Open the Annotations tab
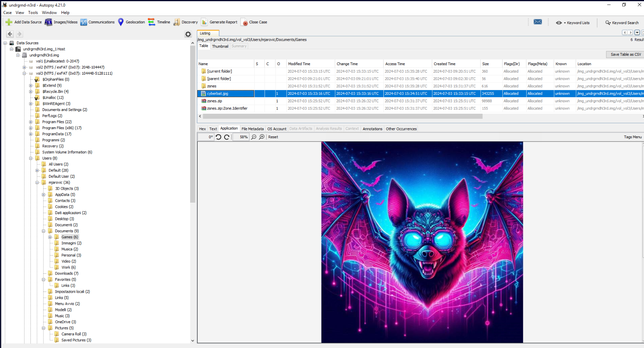The width and height of the screenshot is (644, 348). pos(372,129)
